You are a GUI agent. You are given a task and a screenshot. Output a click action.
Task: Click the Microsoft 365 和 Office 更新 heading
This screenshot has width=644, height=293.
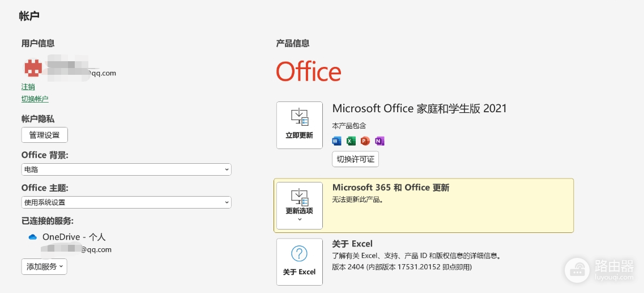[x=391, y=188]
